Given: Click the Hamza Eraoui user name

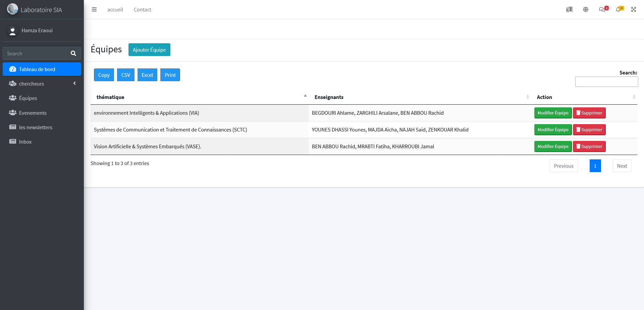Looking at the screenshot, I should point(37,31).
